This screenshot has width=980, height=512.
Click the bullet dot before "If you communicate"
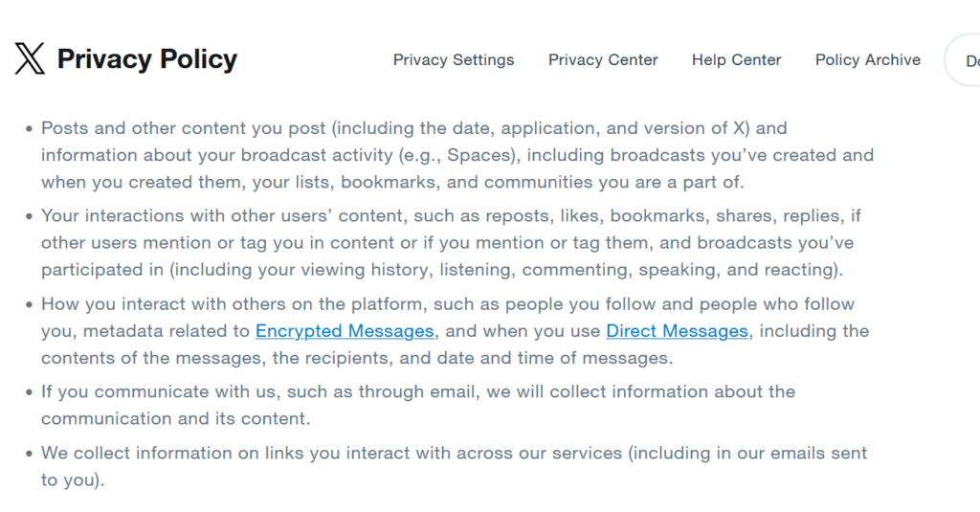29,392
